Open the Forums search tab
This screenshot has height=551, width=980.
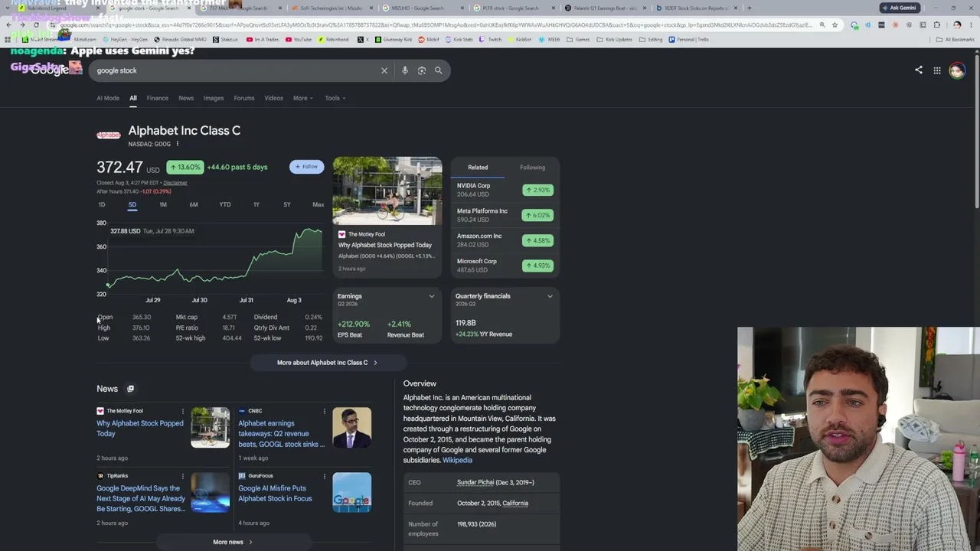[244, 98]
